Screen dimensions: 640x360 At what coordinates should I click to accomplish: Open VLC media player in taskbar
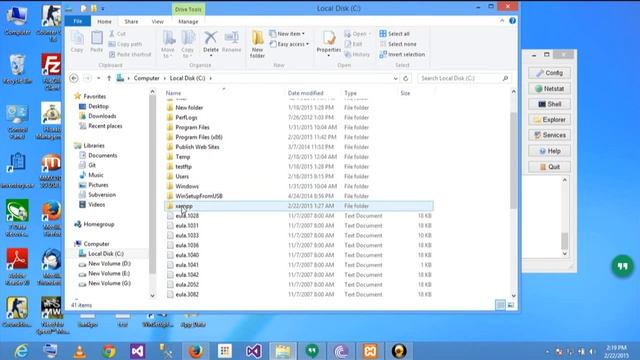coord(80,351)
